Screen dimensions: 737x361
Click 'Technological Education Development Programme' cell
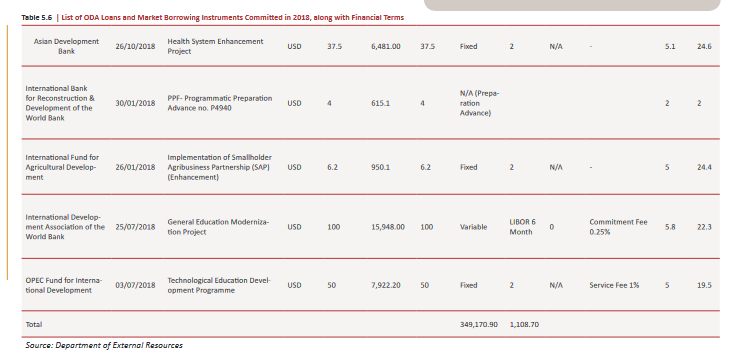point(219,285)
